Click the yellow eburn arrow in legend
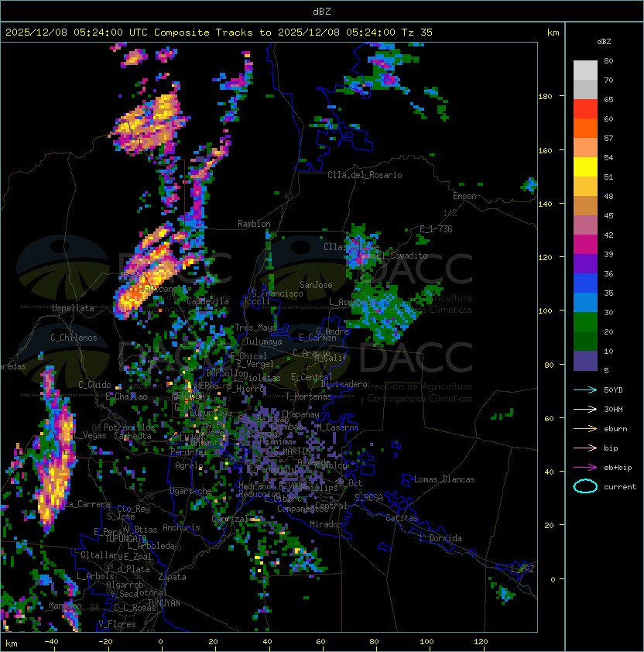The image size is (644, 652). coord(585,429)
